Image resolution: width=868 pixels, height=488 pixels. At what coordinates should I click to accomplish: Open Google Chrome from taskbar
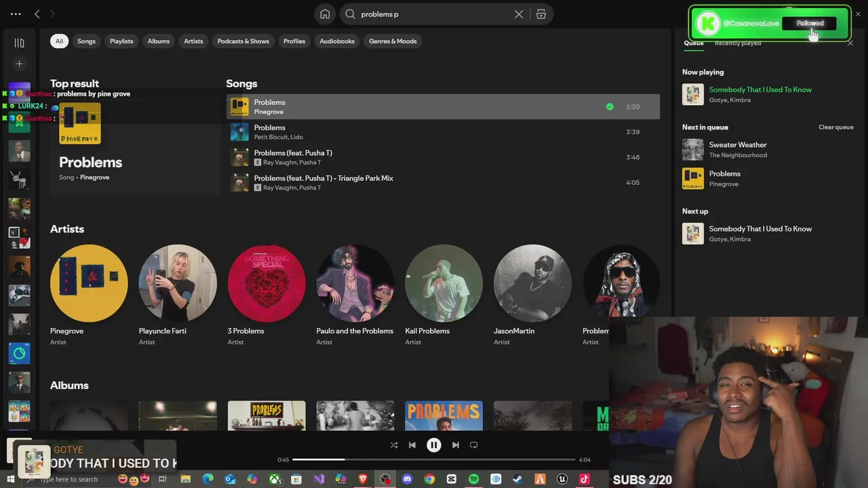429,479
